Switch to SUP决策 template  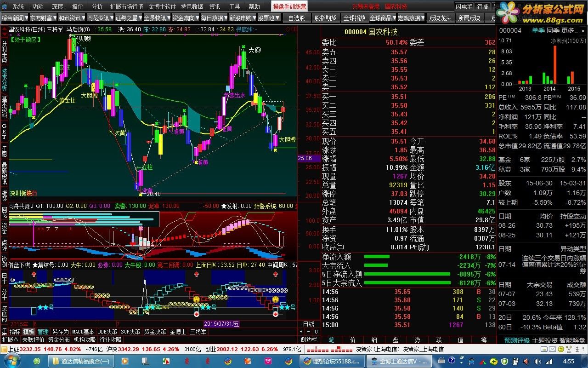(130, 331)
